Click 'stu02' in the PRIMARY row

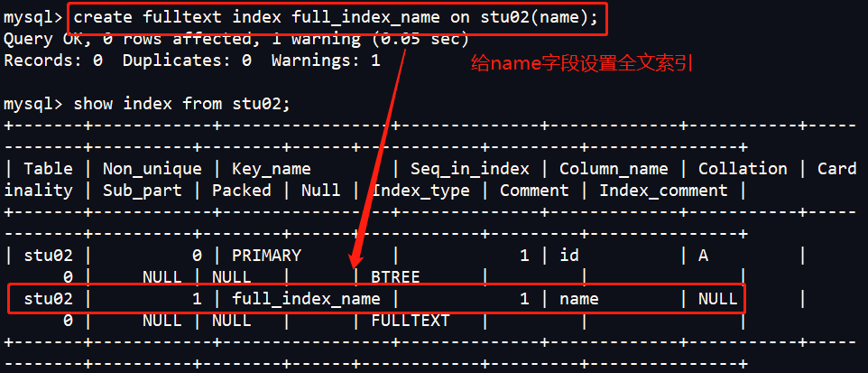pos(48,256)
